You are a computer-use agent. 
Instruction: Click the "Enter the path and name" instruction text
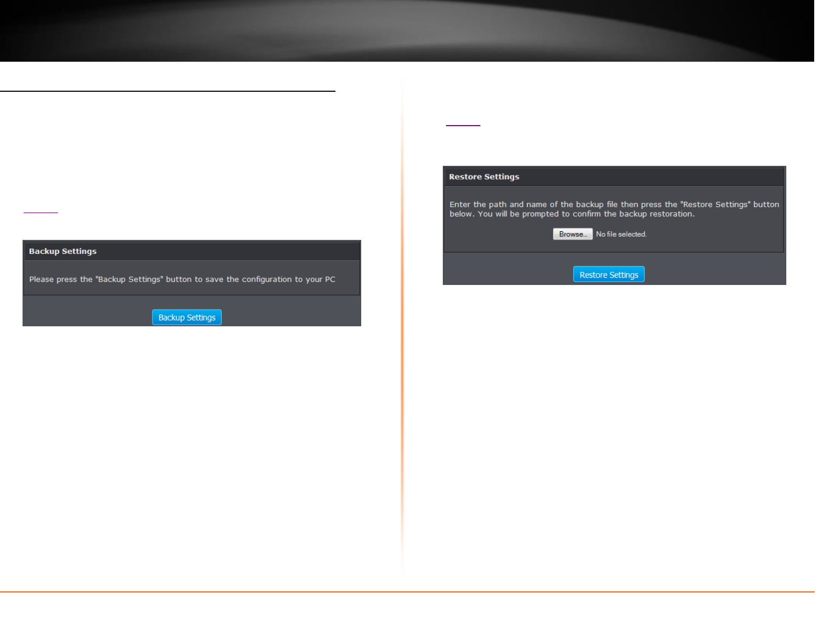tap(614, 209)
